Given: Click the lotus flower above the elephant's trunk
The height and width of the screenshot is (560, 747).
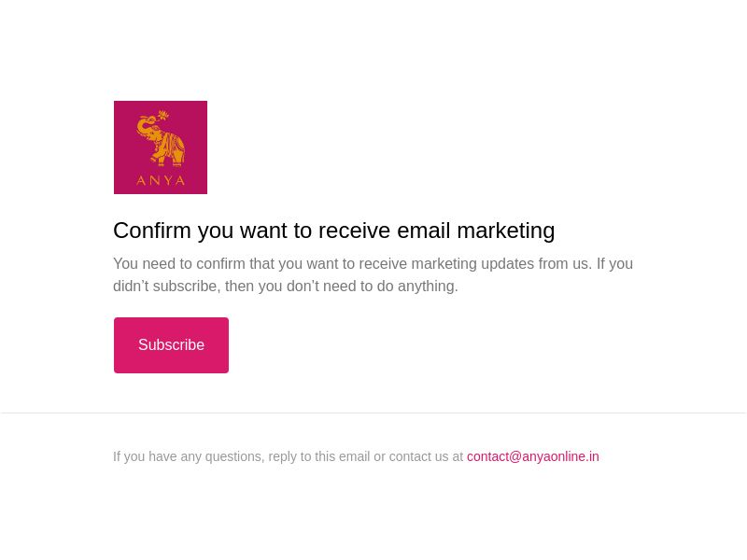Looking at the screenshot, I should point(162,115).
